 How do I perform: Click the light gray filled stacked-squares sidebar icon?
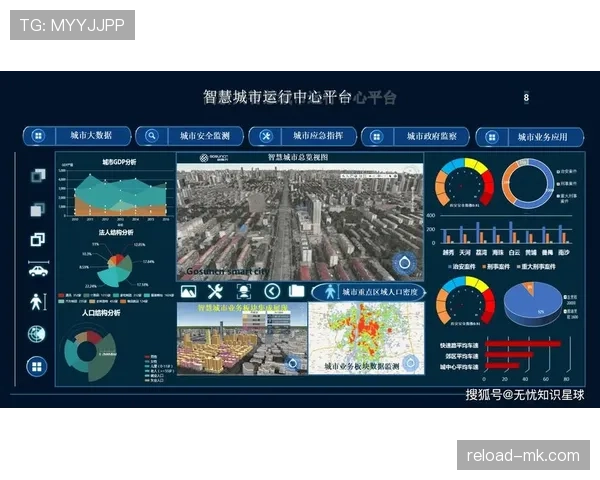coord(38,209)
